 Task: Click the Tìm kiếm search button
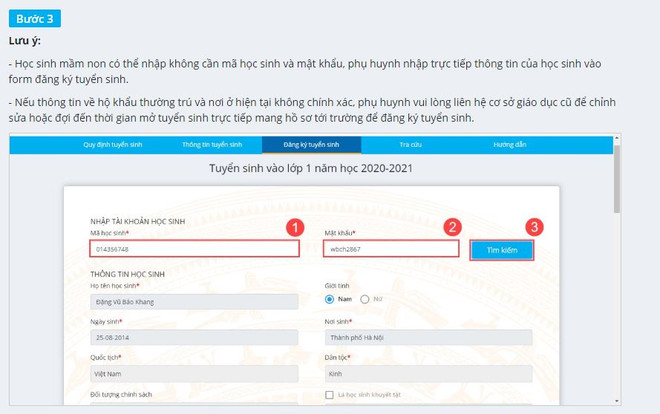tap(501, 249)
